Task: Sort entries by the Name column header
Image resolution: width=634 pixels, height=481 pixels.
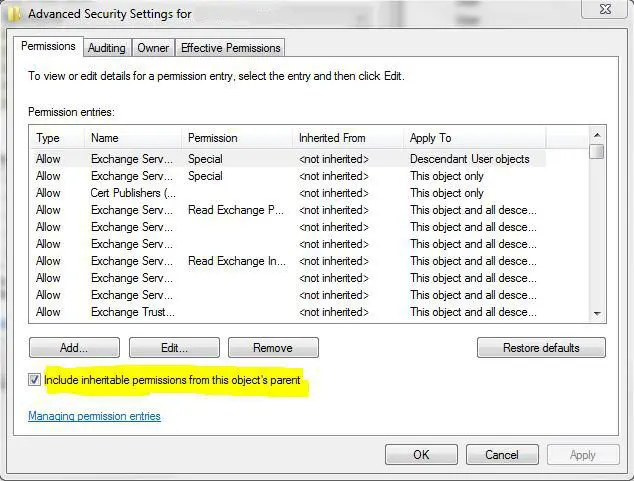Action: coord(132,138)
